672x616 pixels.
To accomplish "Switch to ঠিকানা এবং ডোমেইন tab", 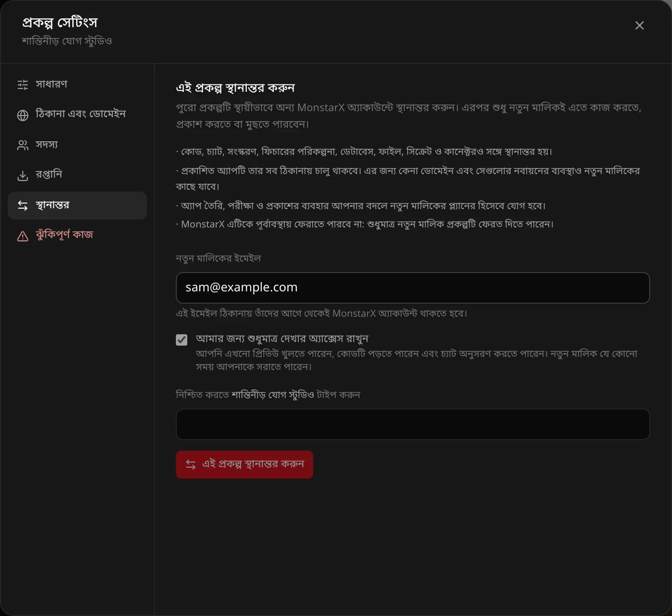I will coord(77,115).
